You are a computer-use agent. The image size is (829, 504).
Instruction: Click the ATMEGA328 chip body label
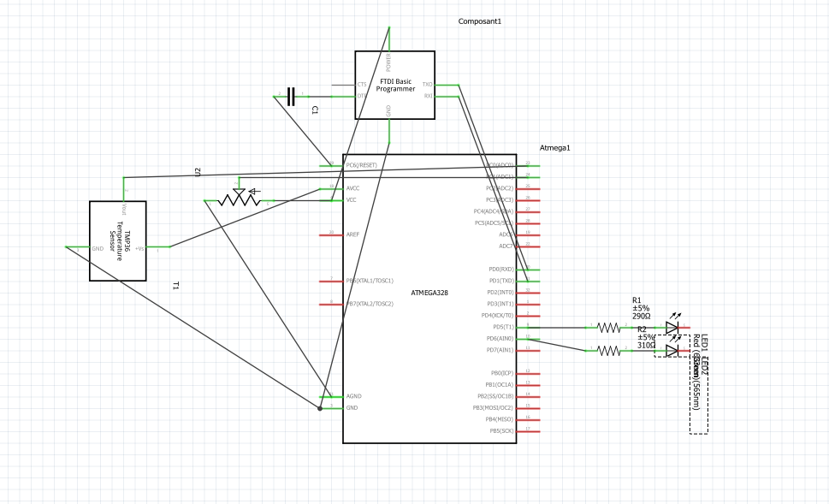click(429, 293)
